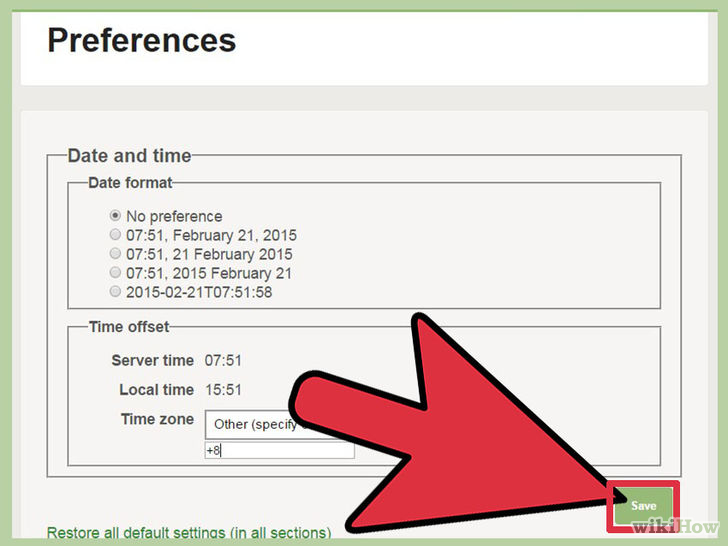Click the server time value 07:51
Viewport: 728px width, 546px height.
coord(223,359)
